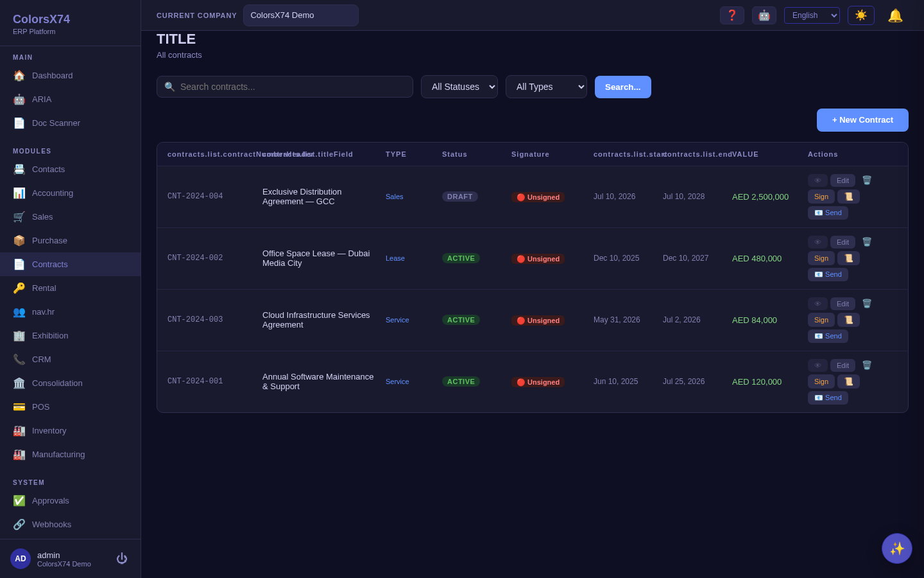Open POS module
This screenshot has height=578, width=924.
(70, 407)
